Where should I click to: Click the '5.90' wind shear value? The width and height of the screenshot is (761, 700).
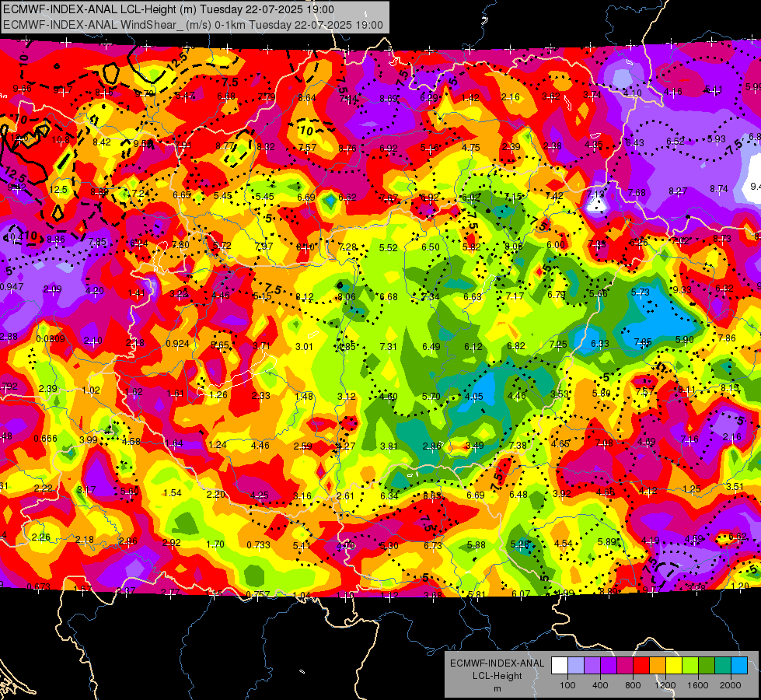[x=684, y=340]
